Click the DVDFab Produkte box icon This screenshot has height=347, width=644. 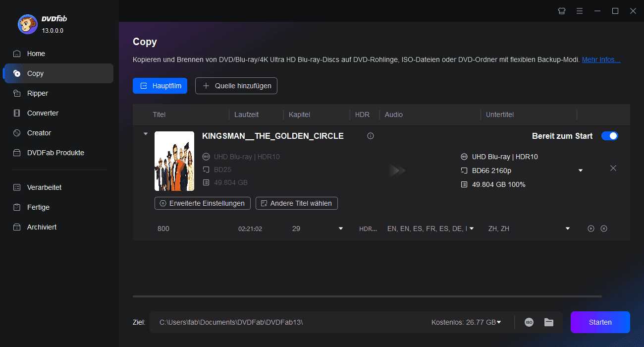pyautogui.click(x=17, y=153)
